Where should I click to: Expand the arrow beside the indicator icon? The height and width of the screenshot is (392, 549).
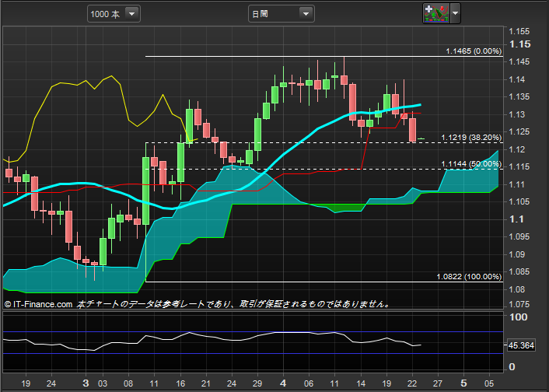[x=455, y=14]
